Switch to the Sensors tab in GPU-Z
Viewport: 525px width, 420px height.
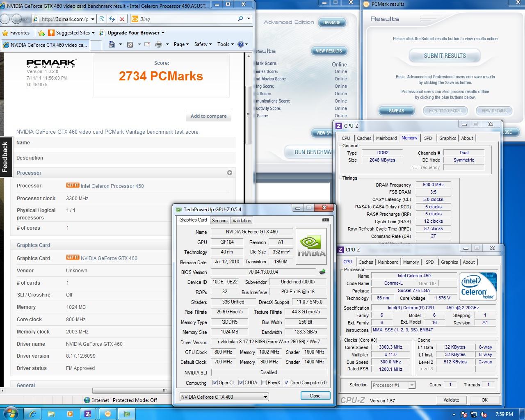[x=219, y=220]
